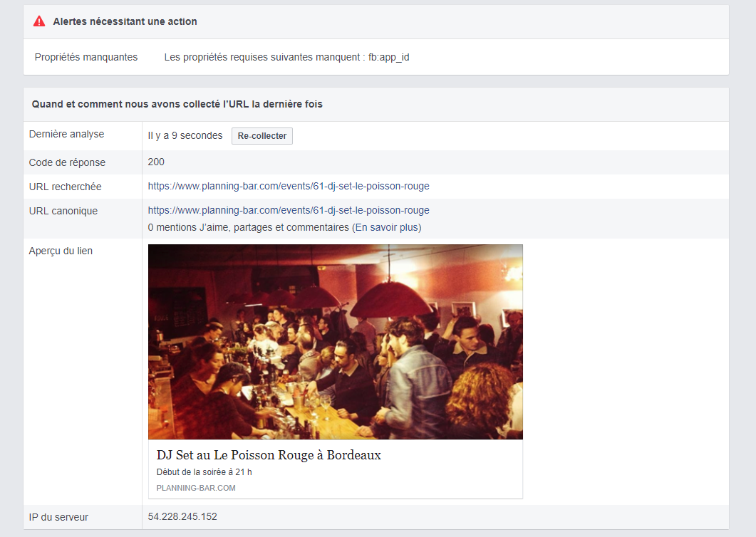This screenshot has height=537, width=756.
Task: Click the Alertes nécessitant une action heading
Action: point(125,21)
